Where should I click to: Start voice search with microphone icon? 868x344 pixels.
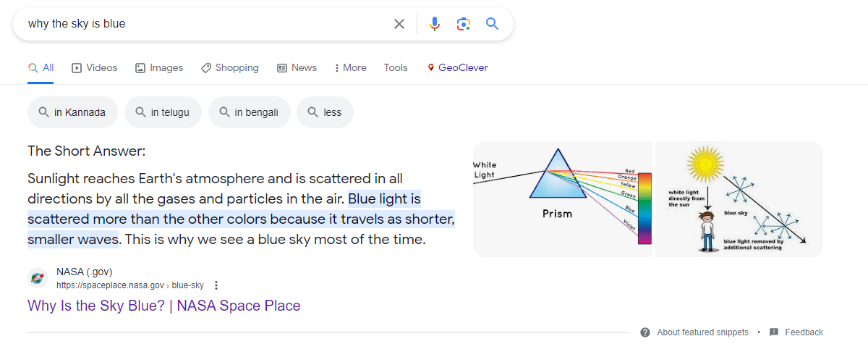click(x=434, y=24)
